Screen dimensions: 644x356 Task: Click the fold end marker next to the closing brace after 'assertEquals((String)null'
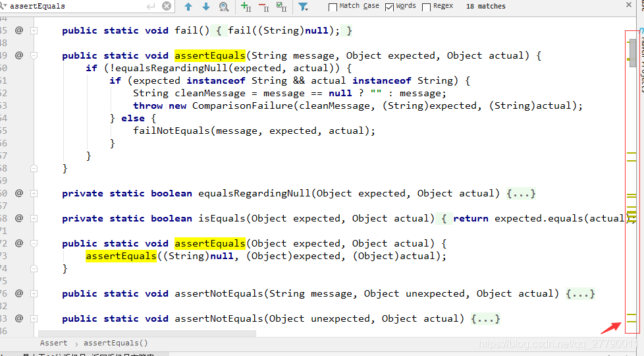click(34, 268)
